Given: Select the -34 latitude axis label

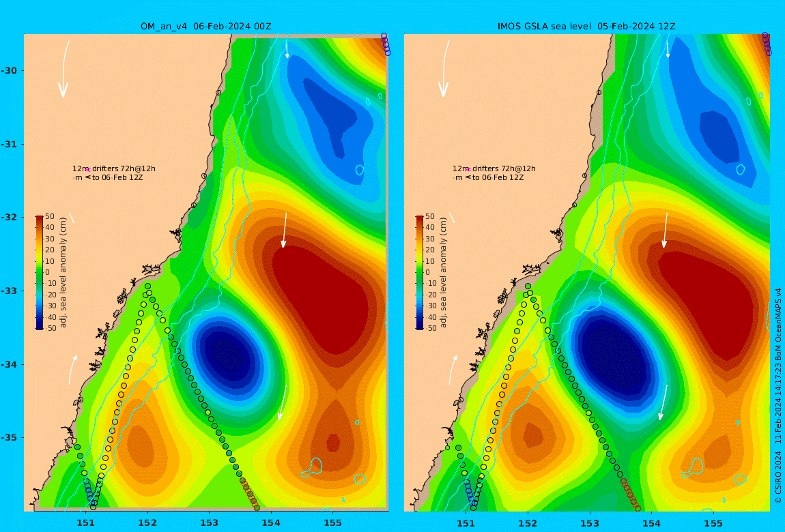Looking at the screenshot, I should [9, 364].
